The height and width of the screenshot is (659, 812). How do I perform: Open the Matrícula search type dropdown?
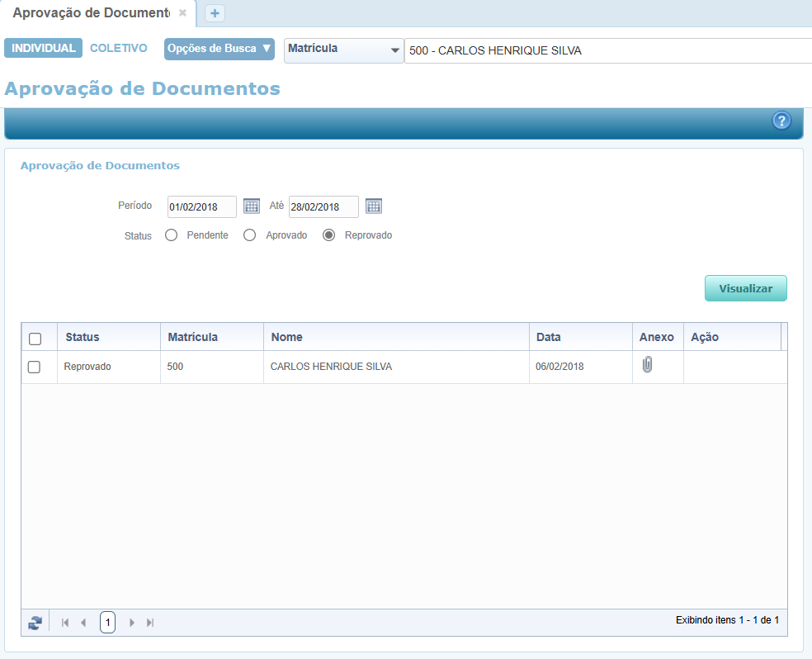344,50
